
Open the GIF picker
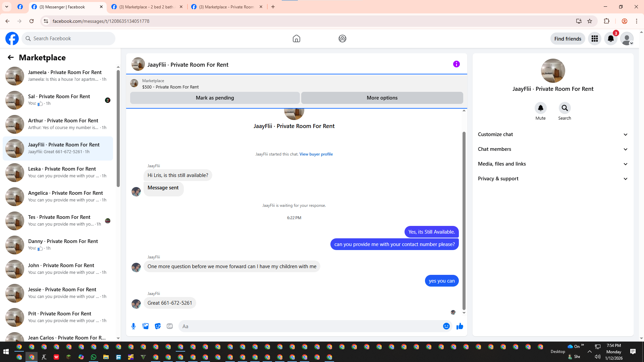pyautogui.click(x=170, y=326)
